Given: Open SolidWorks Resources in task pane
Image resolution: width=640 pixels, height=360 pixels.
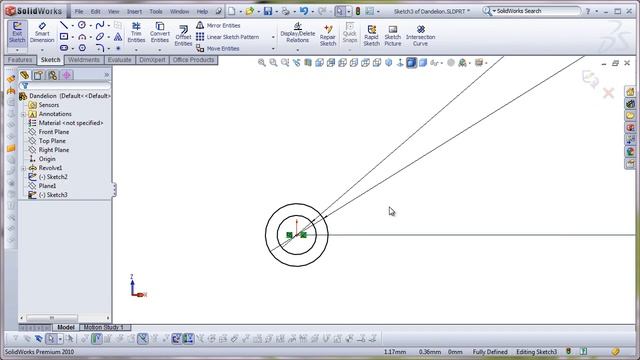Looking at the screenshot, I should [x=631, y=92].
